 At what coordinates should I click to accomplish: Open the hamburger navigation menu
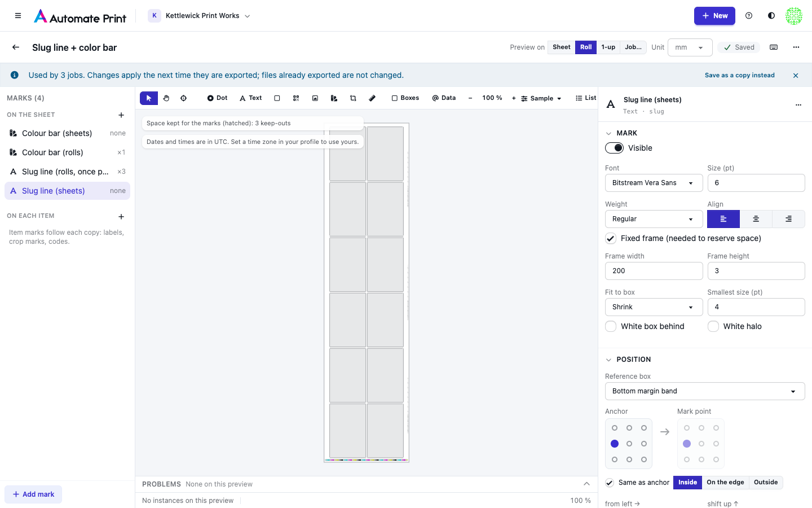pos(18,16)
